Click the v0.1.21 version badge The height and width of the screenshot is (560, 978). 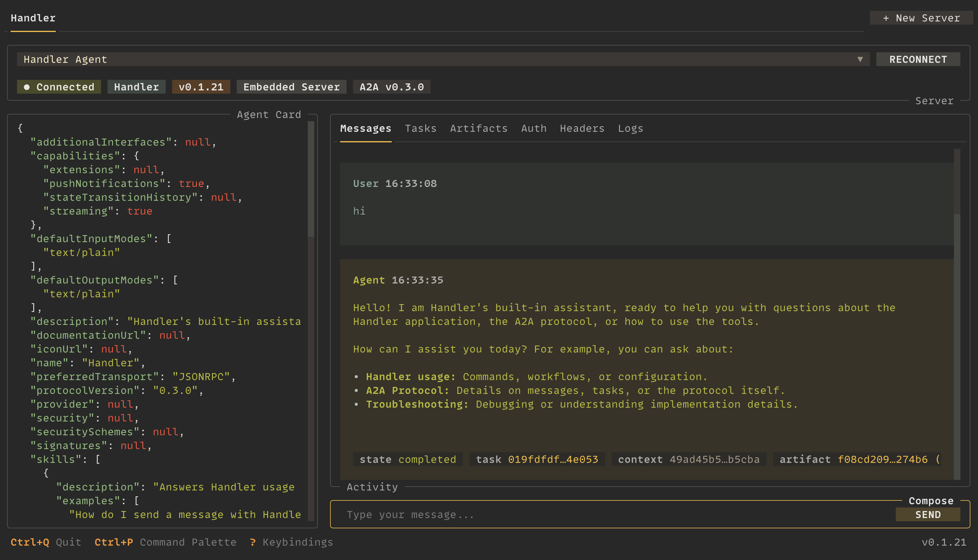pos(201,87)
